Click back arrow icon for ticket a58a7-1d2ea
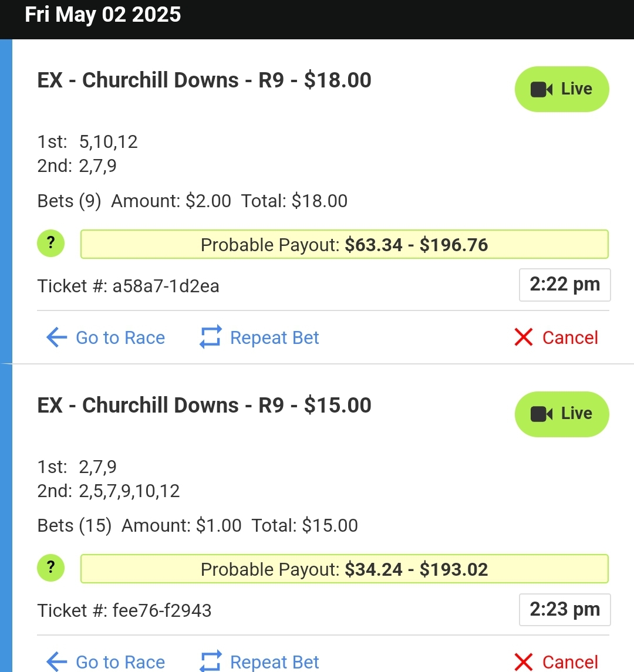The image size is (634, 672). click(x=56, y=337)
